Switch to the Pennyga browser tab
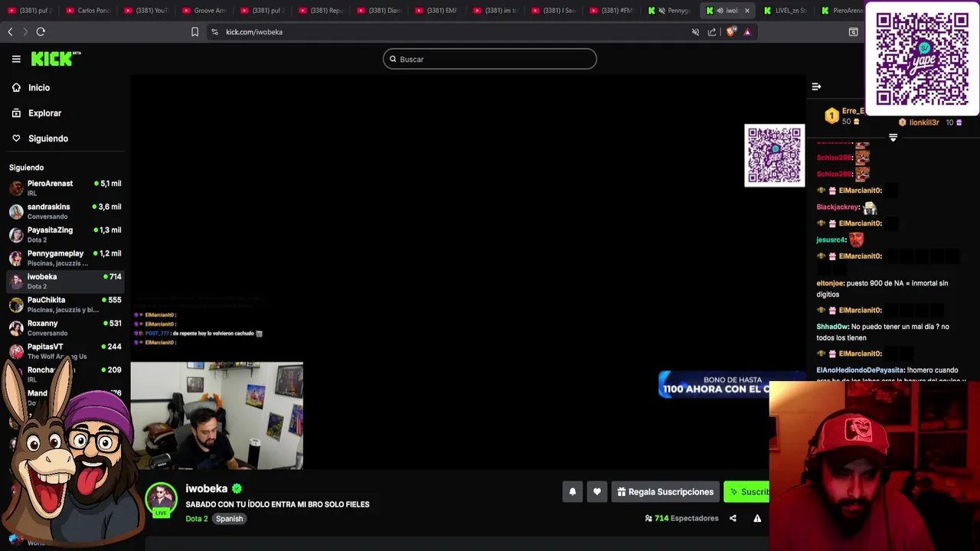This screenshot has width=980, height=551. (670, 11)
